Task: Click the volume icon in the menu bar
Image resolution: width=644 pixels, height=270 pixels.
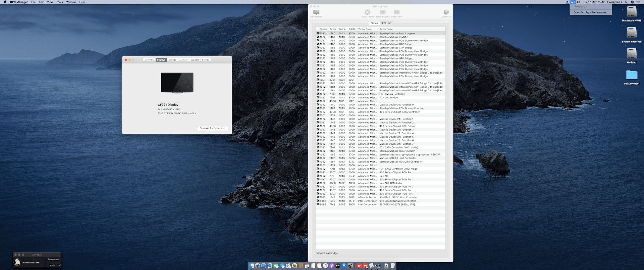Action: pos(578,2)
